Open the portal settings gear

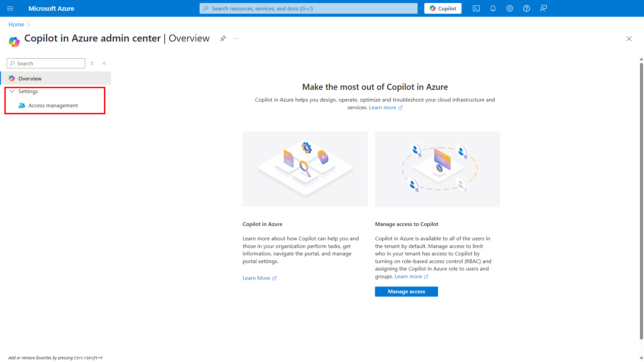tap(509, 8)
